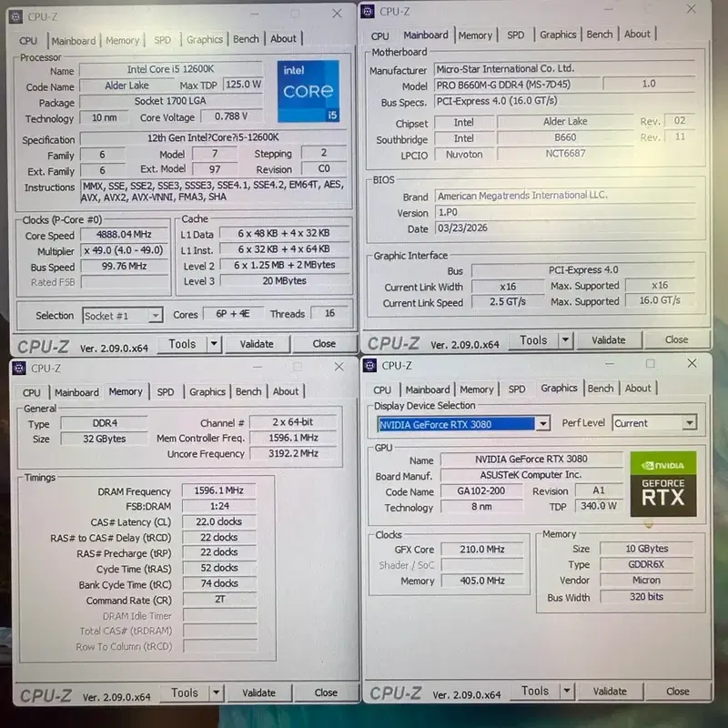Click Multiplier value x 49.0

(x=124, y=250)
